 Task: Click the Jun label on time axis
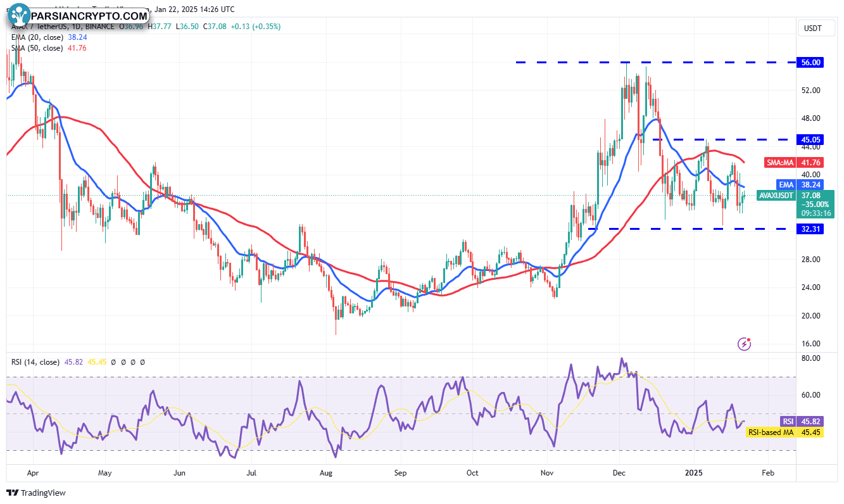click(179, 473)
